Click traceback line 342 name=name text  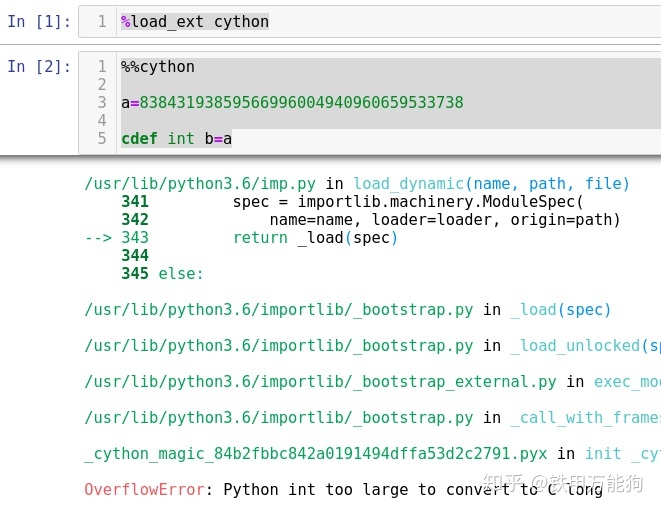point(445,220)
